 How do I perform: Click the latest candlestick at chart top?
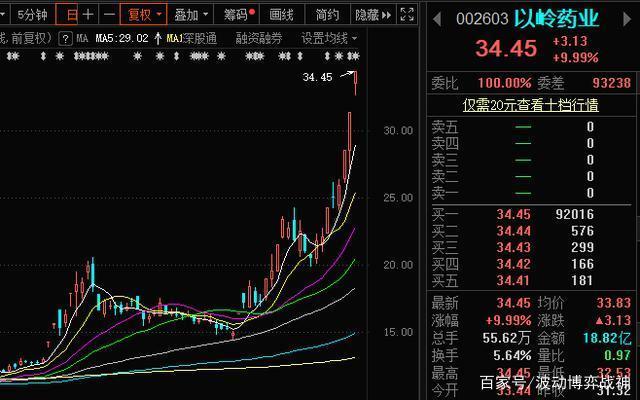(x=356, y=83)
